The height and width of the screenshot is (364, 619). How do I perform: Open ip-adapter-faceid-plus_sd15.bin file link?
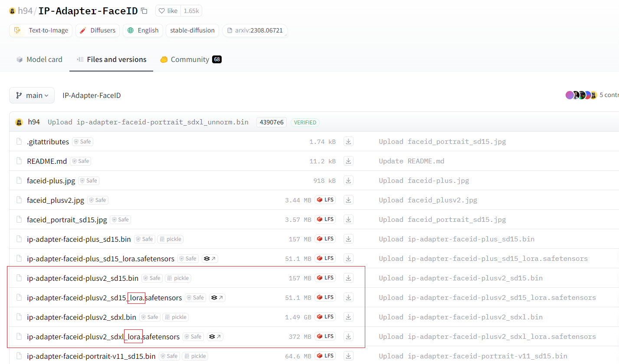[79, 239]
